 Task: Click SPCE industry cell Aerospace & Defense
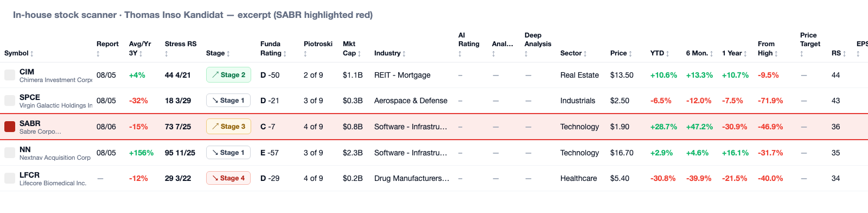[x=411, y=101]
